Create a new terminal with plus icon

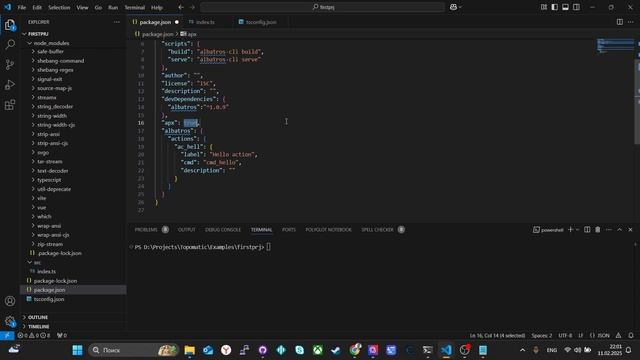(x=570, y=230)
